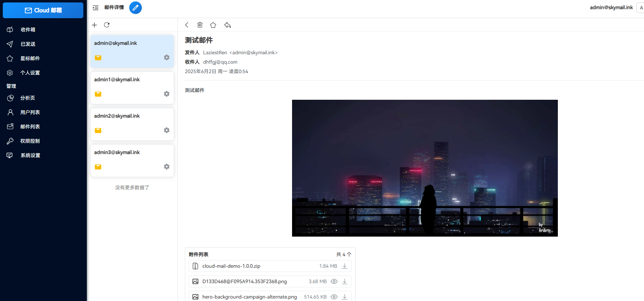Click the date 2025年6月2日 周一 凌晨0:54
This screenshot has width=644, height=301.
click(x=216, y=71)
